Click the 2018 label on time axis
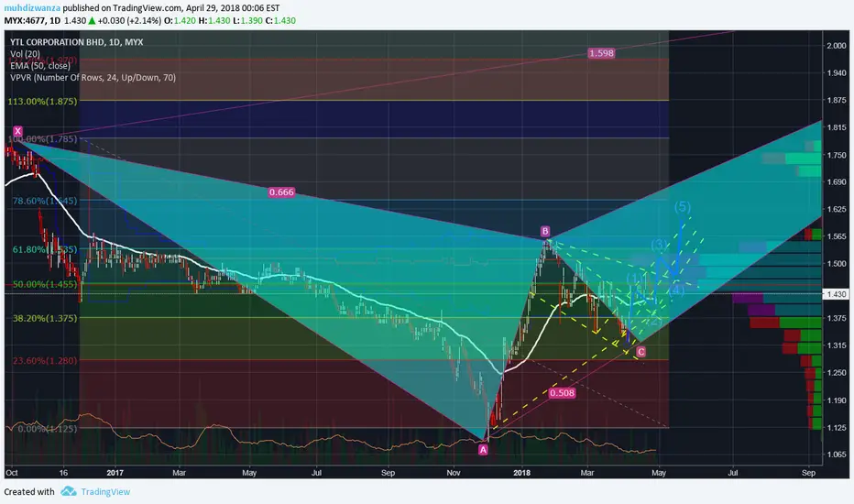The width and height of the screenshot is (854, 504). click(x=521, y=473)
